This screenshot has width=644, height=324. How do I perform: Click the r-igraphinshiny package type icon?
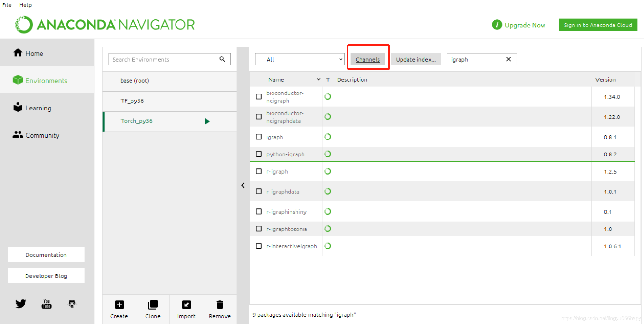[328, 211]
